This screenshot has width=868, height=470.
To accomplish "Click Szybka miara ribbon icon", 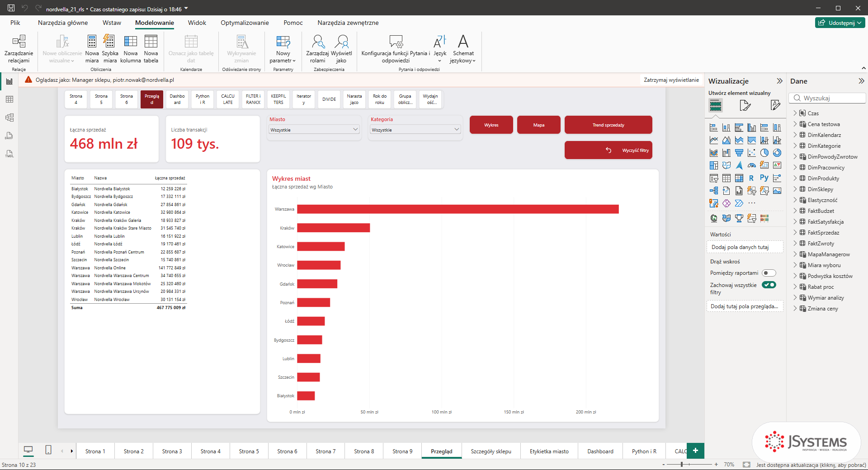I will (x=110, y=49).
